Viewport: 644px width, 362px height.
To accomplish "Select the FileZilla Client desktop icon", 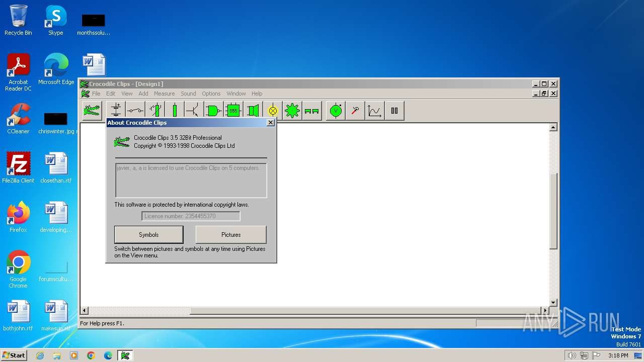I will point(18,167).
